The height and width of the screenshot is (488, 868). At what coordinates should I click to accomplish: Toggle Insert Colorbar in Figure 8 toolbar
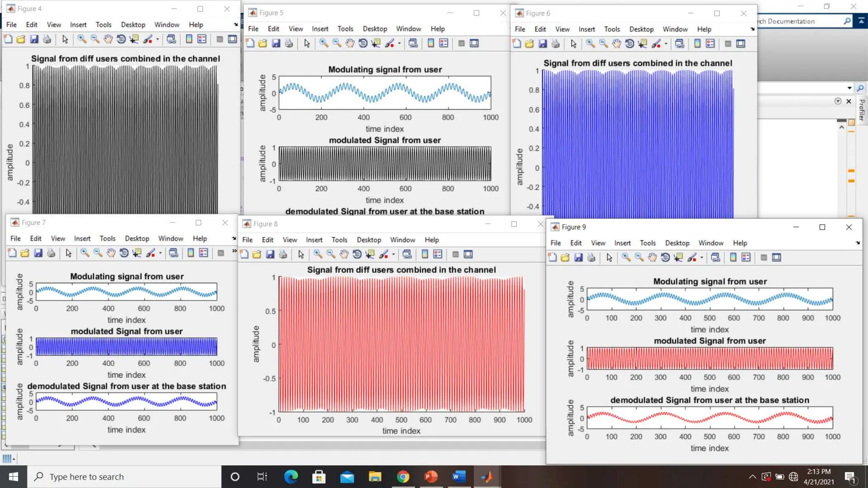pyautogui.click(x=425, y=255)
